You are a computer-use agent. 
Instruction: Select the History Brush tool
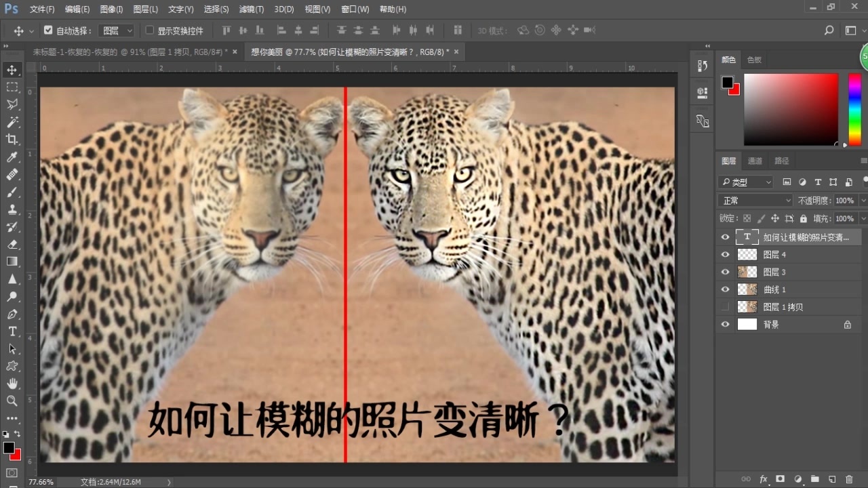[x=12, y=226]
